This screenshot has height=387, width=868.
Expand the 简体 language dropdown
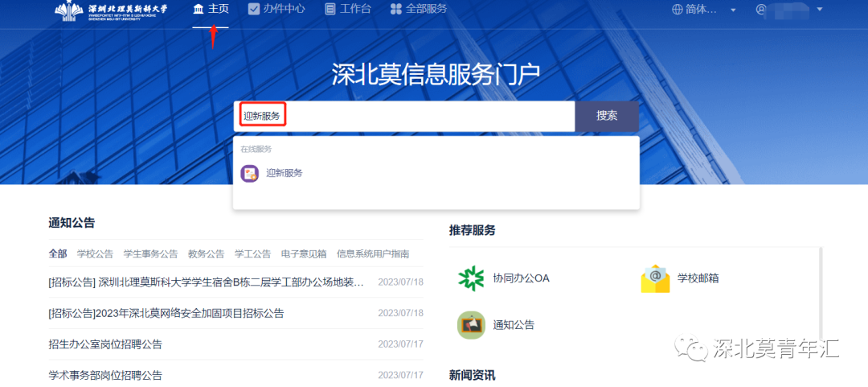point(733,10)
